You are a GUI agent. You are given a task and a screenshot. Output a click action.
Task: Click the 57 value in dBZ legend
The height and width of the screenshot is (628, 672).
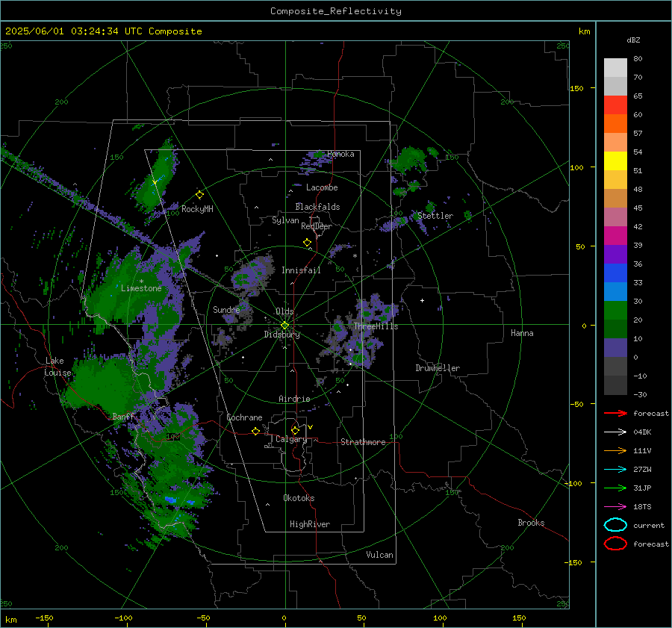[638, 134]
